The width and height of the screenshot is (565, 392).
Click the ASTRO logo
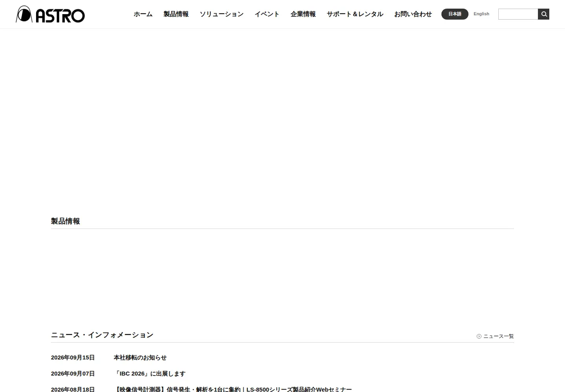(50, 14)
